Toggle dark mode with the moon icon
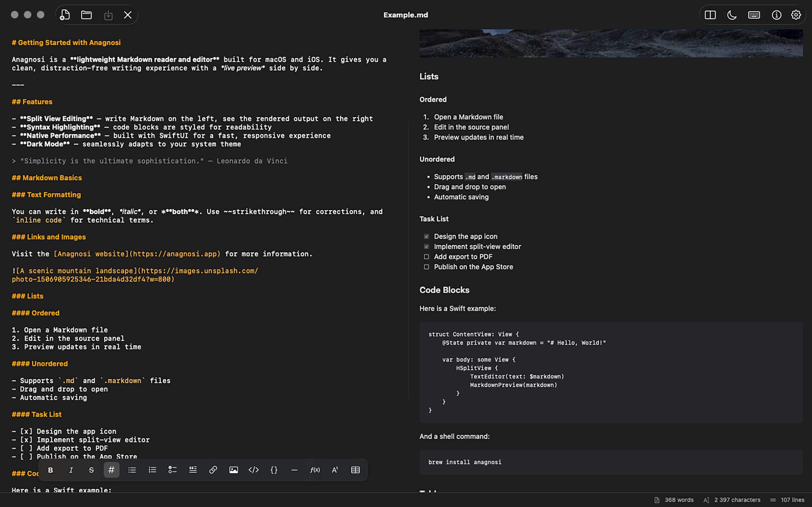812x507 pixels. point(732,14)
